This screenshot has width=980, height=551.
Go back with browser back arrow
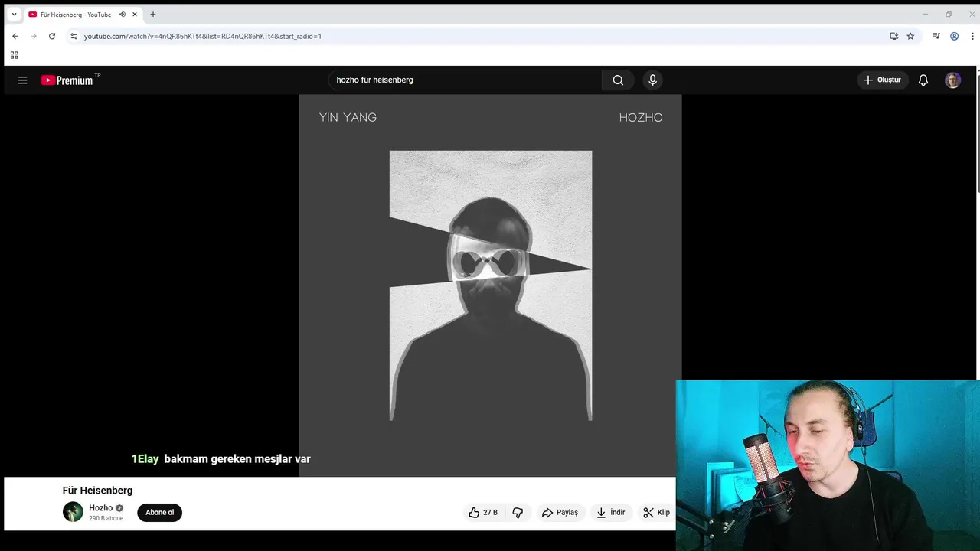(15, 36)
